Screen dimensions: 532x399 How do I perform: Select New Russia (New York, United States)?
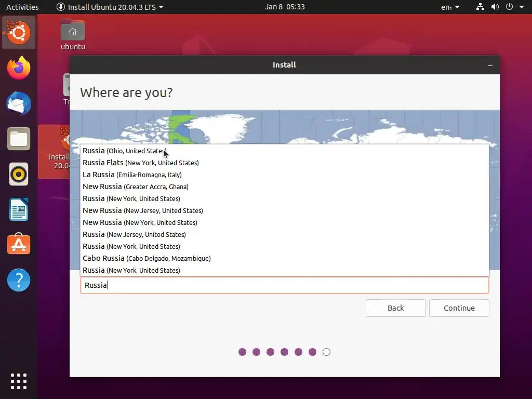[285, 222]
